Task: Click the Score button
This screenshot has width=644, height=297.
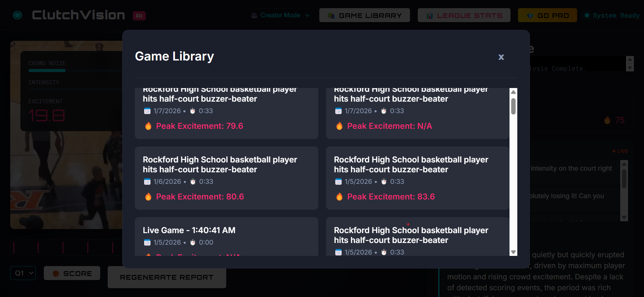Action: click(72, 273)
